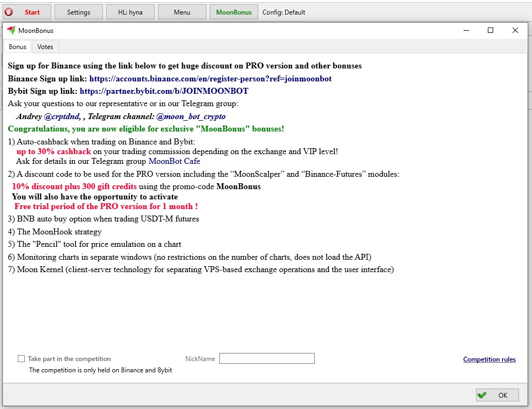Enable Take part in the competition checkbox

tap(22, 358)
